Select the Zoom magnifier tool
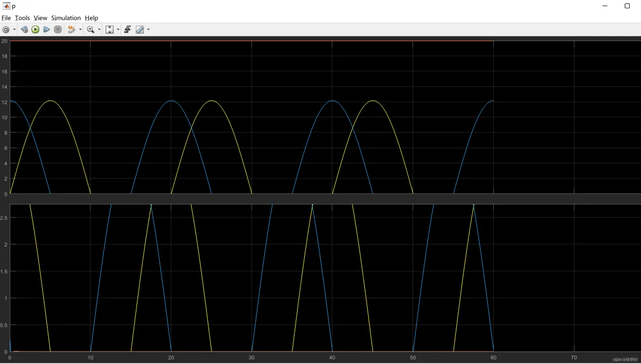This screenshot has height=364, width=641. (x=90, y=29)
